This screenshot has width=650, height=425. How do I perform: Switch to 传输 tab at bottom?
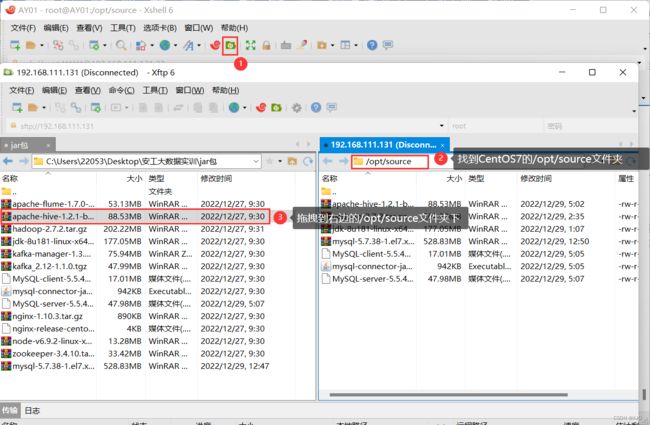[10, 410]
